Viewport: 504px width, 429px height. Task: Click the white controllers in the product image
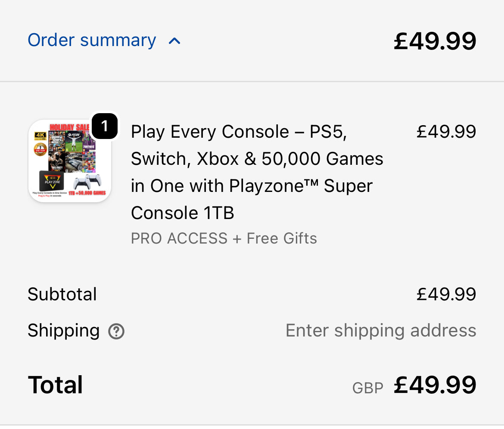tap(87, 181)
